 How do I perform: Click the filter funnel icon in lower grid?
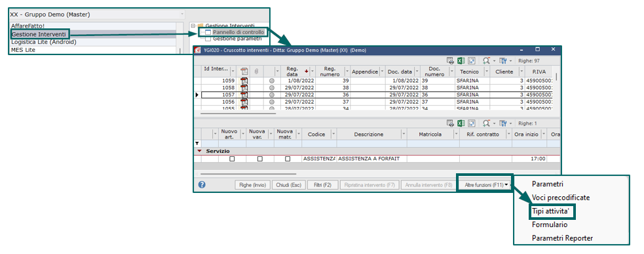197,143
